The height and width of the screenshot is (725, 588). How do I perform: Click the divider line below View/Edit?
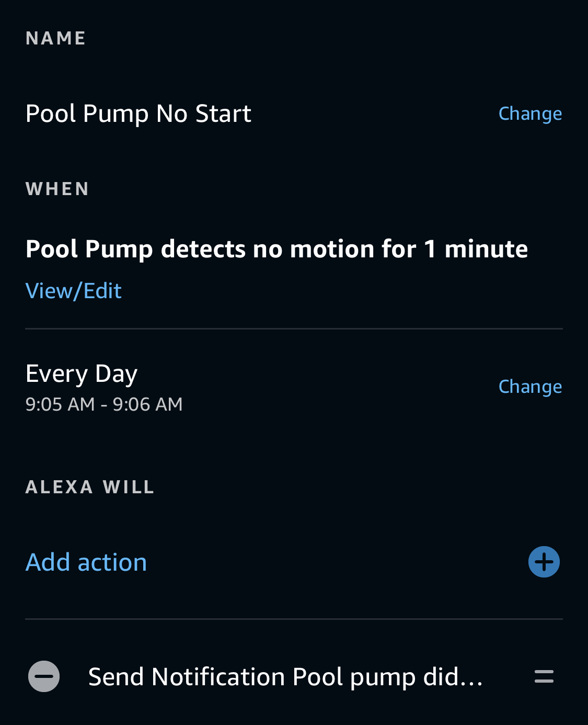tap(294, 328)
